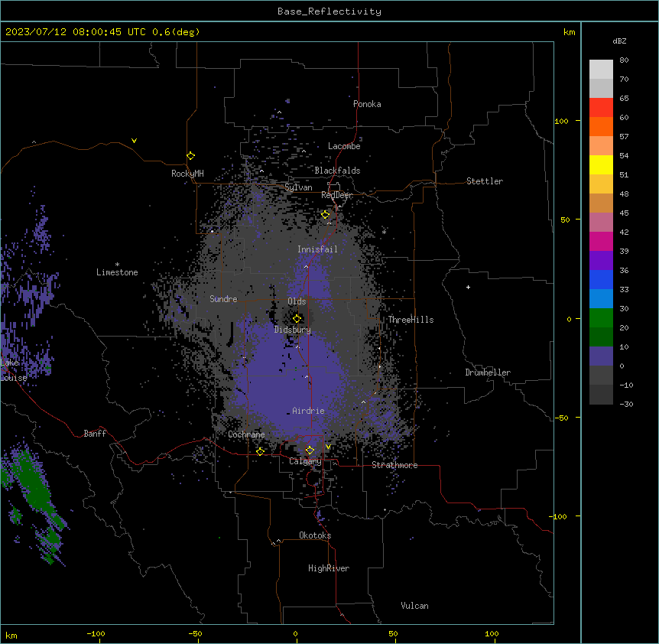Click the orange 60-57 dBZ legend swatch
The image size is (659, 644).
(x=601, y=126)
